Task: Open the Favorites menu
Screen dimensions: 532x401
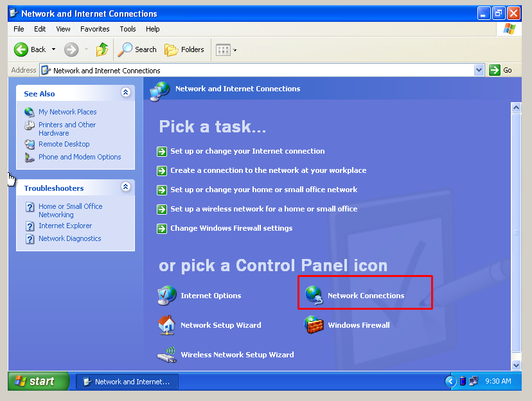Action: 95,29
